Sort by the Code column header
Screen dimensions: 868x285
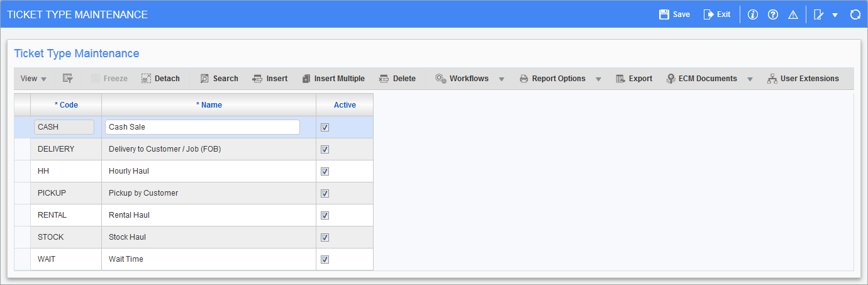tap(66, 105)
